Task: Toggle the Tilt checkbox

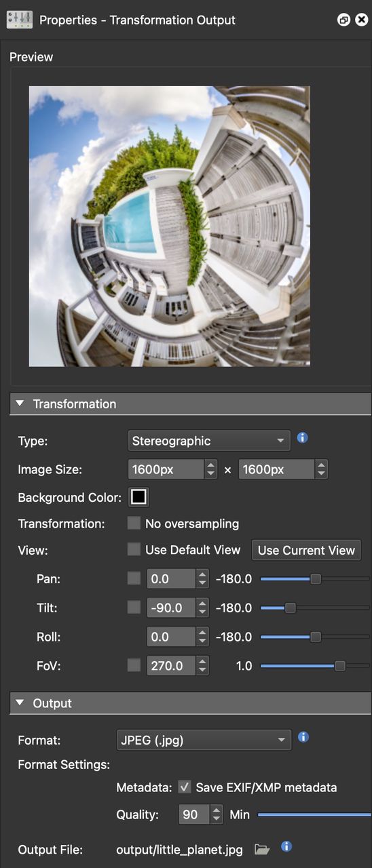Action: 134,608
